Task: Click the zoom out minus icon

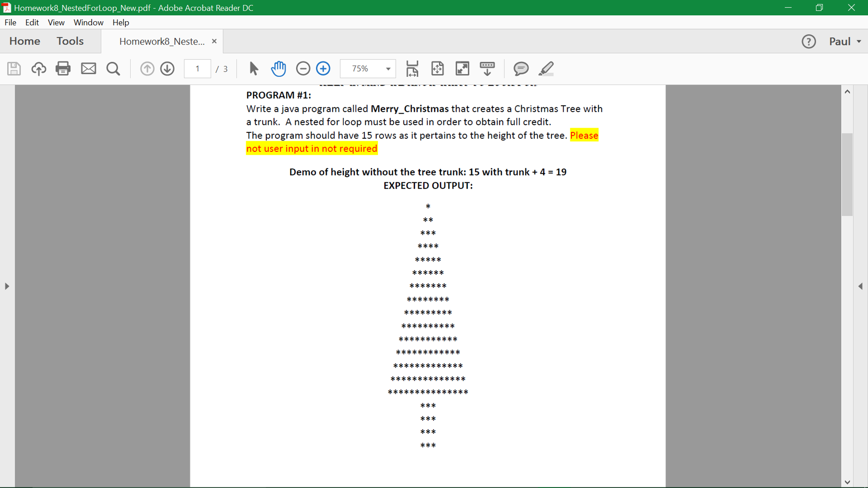Action: click(303, 69)
